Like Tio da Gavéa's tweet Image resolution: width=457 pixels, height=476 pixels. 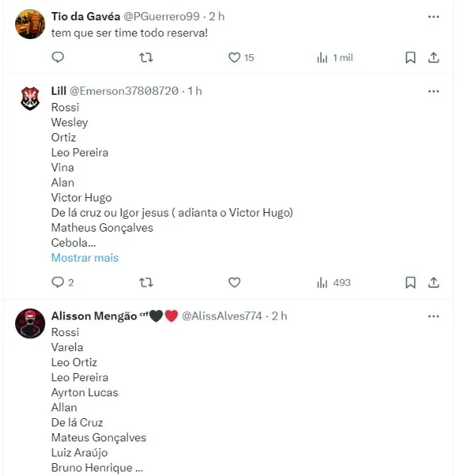(234, 57)
